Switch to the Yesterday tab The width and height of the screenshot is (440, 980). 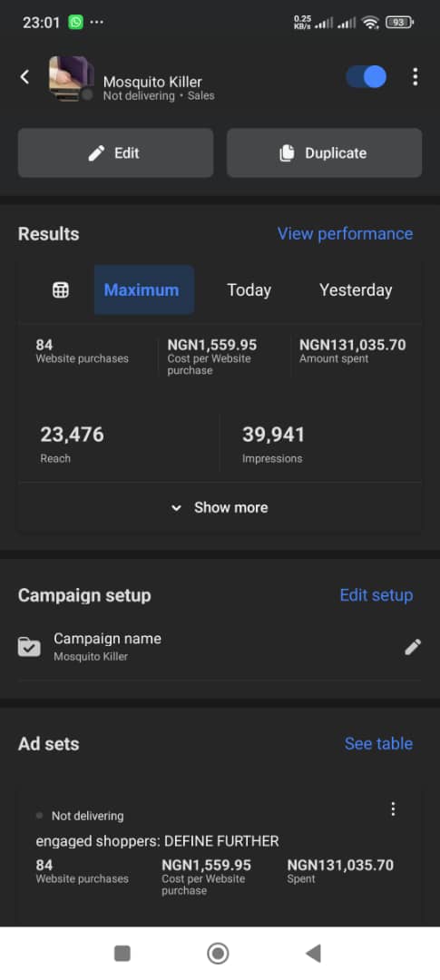click(356, 290)
